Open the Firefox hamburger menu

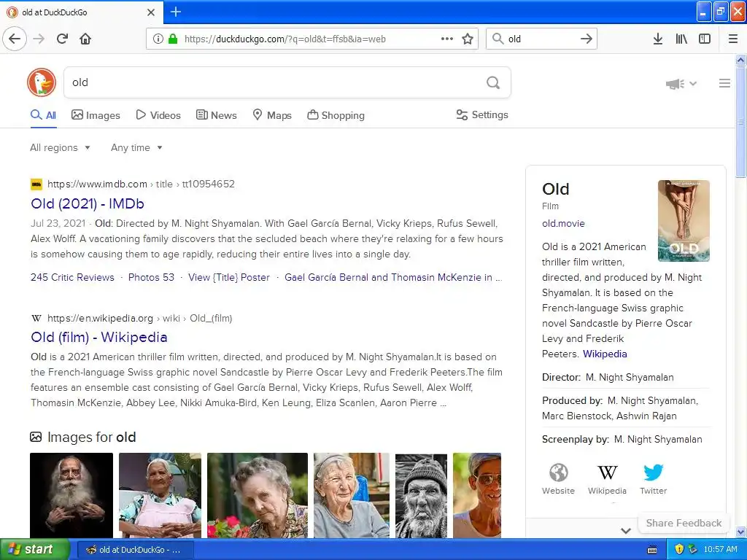point(733,39)
